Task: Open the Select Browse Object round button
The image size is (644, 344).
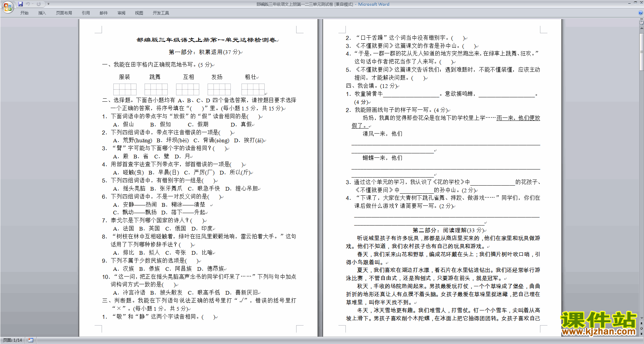Action: [x=642, y=329]
